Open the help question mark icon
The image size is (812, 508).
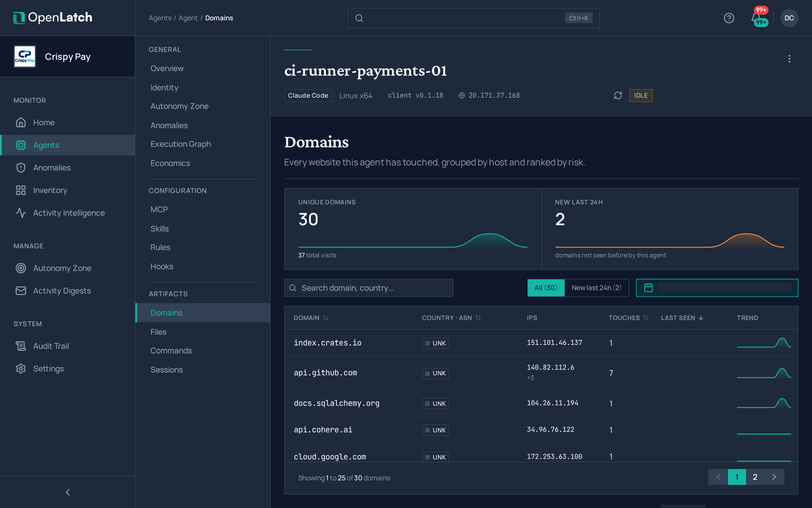pos(729,18)
